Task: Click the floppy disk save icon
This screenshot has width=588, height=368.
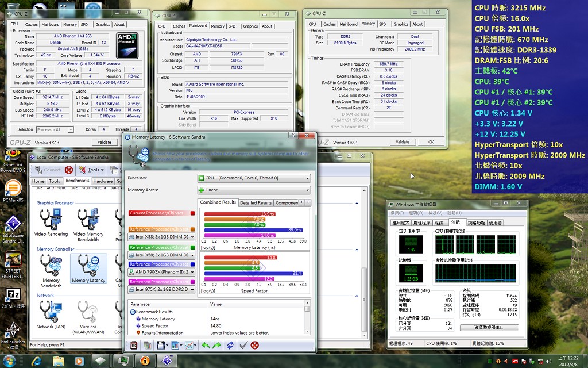Action: coord(161,345)
